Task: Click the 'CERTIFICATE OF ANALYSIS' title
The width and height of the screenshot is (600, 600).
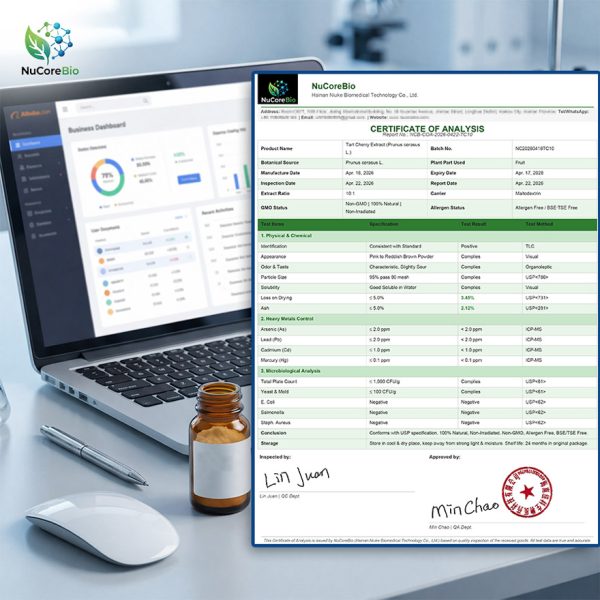Action: (x=427, y=129)
